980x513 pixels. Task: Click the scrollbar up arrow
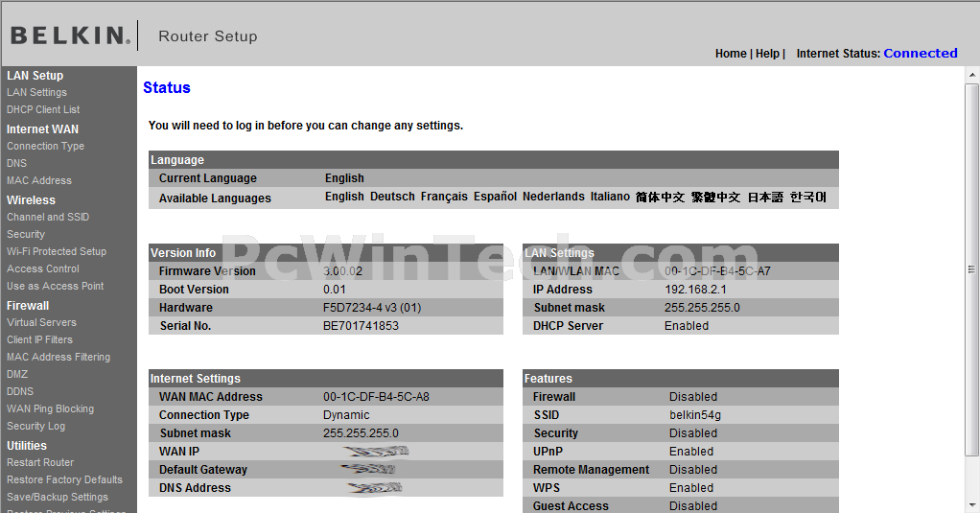tap(972, 75)
